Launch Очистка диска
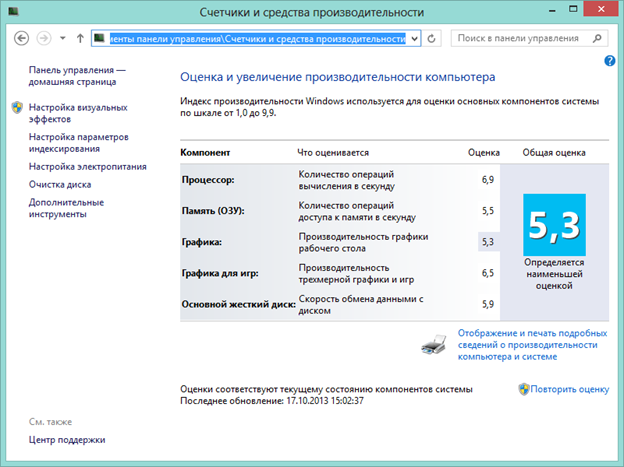 click(x=60, y=184)
